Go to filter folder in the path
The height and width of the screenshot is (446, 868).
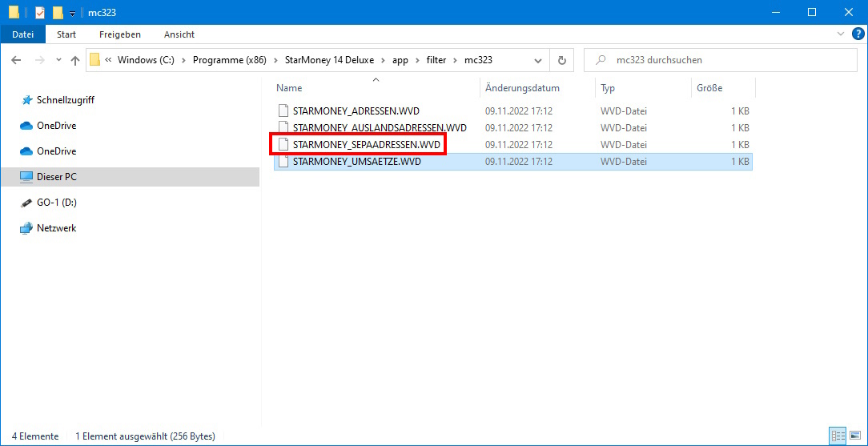pyautogui.click(x=436, y=60)
